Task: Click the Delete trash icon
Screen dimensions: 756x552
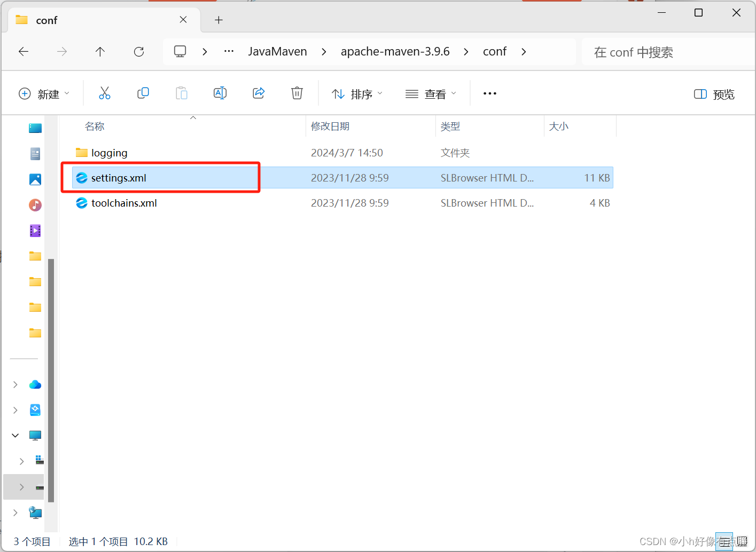Action: pos(297,93)
